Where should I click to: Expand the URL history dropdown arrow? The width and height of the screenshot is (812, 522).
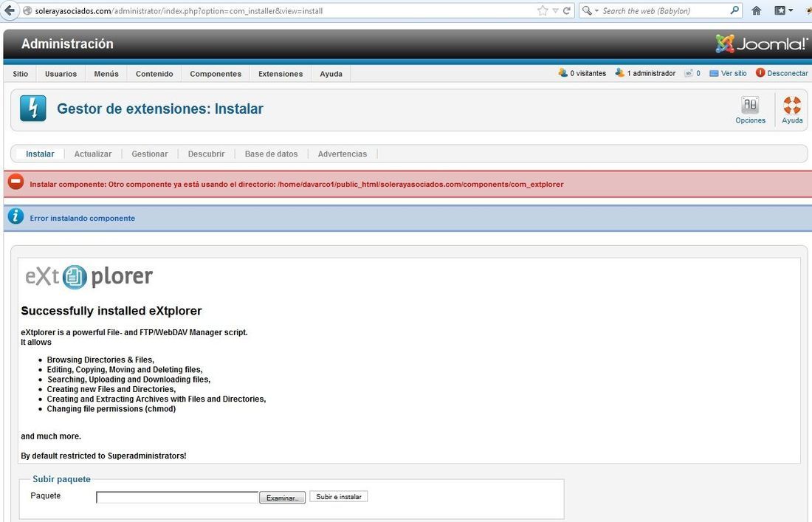click(x=556, y=11)
